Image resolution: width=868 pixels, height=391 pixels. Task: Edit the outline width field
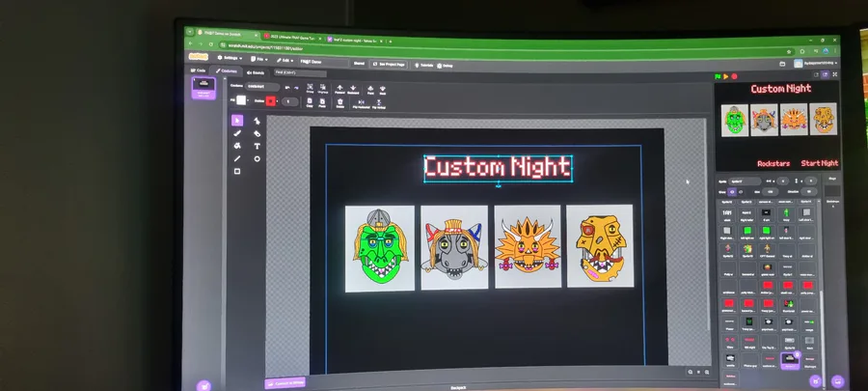pos(289,101)
